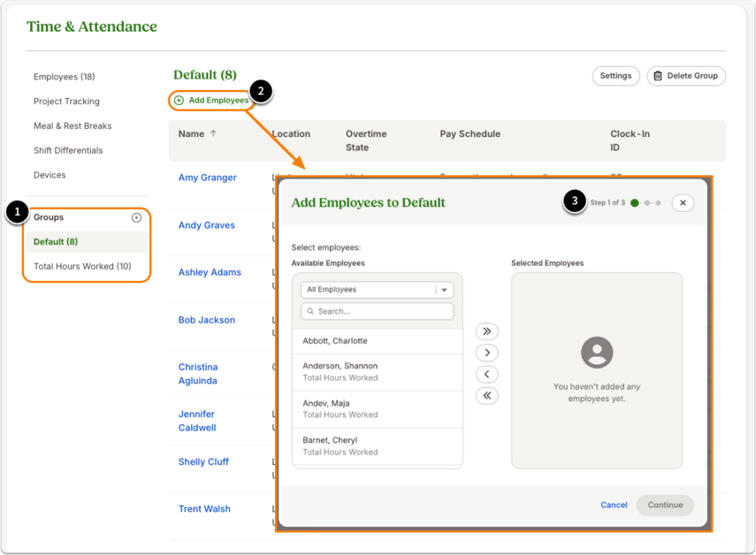The height and width of the screenshot is (555, 756).
Task: Open Bob Jackson's employee profile
Action: (x=207, y=320)
